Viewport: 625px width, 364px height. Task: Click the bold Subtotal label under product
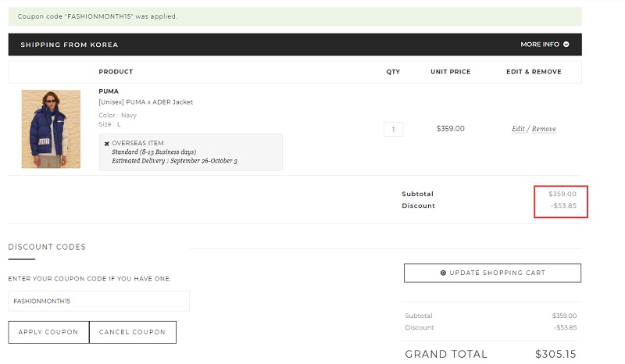point(417,194)
